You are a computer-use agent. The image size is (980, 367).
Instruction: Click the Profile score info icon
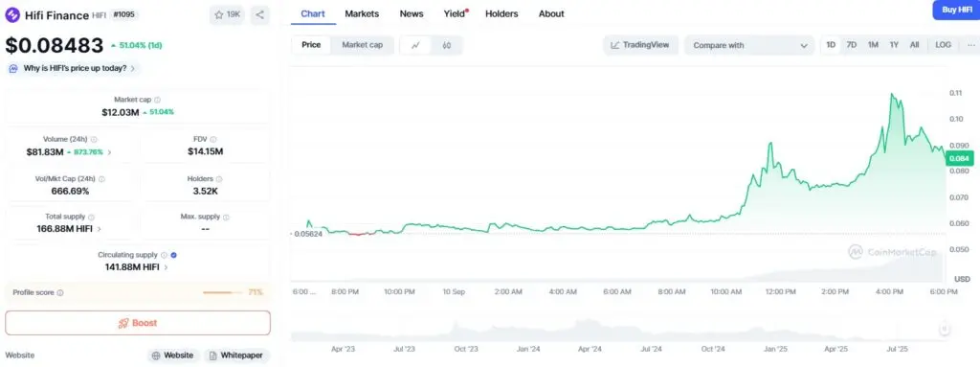tap(60, 292)
